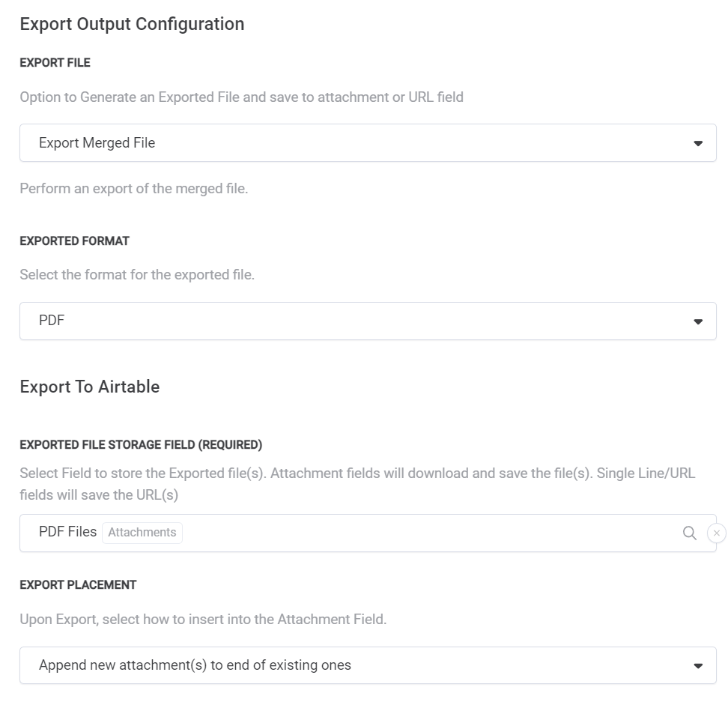This screenshot has height=702, width=728.
Task: Click the EXPORTED FILE STORAGE FIELD (REQUIRED) label
Action: pos(141,445)
